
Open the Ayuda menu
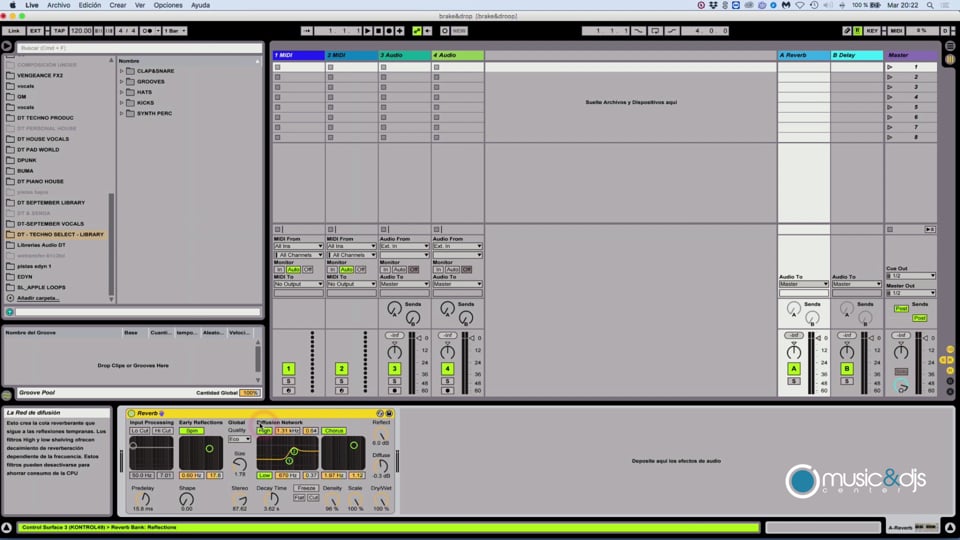[x=200, y=5]
